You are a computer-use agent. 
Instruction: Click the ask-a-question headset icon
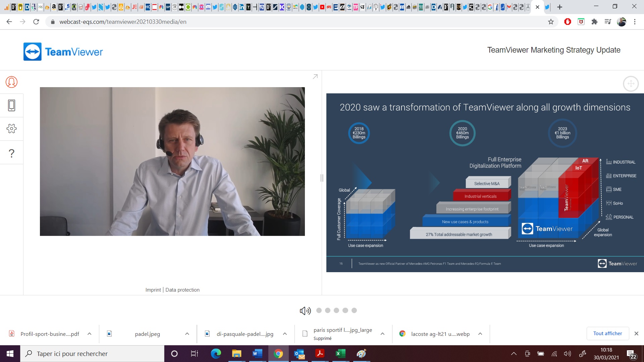coord(11,82)
